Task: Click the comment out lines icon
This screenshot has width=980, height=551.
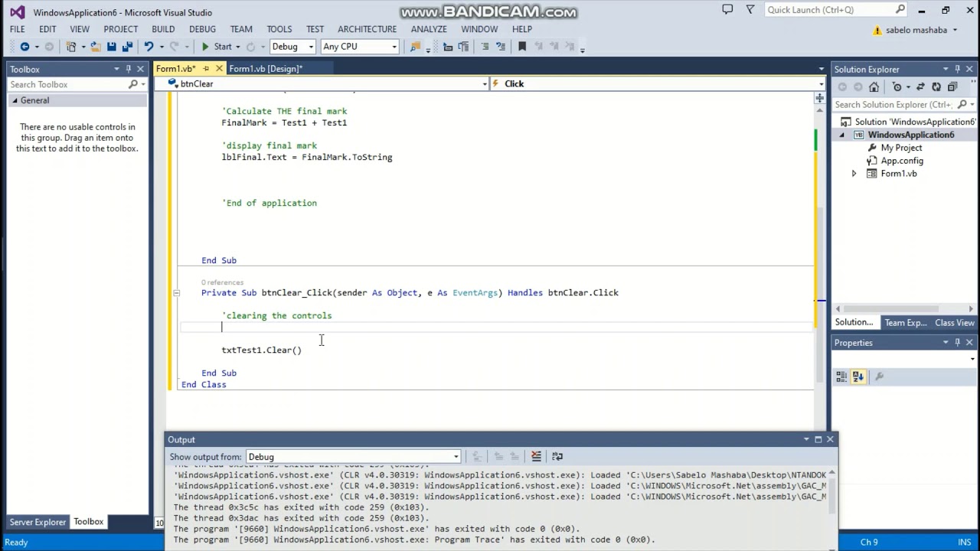Action: [485, 47]
